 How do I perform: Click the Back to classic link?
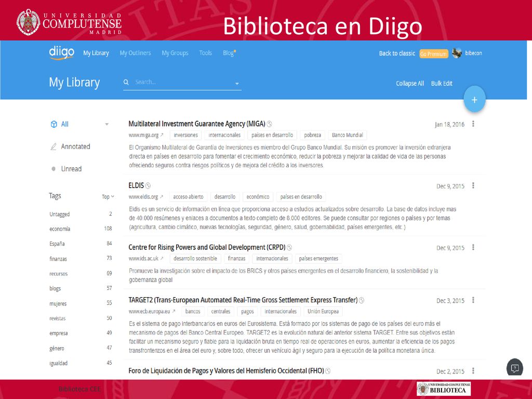pyautogui.click(x=397, y=54)
